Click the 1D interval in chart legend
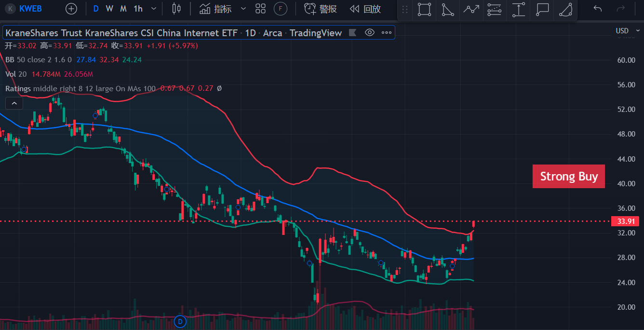644x330 pixels. click(x=251, y=33)
